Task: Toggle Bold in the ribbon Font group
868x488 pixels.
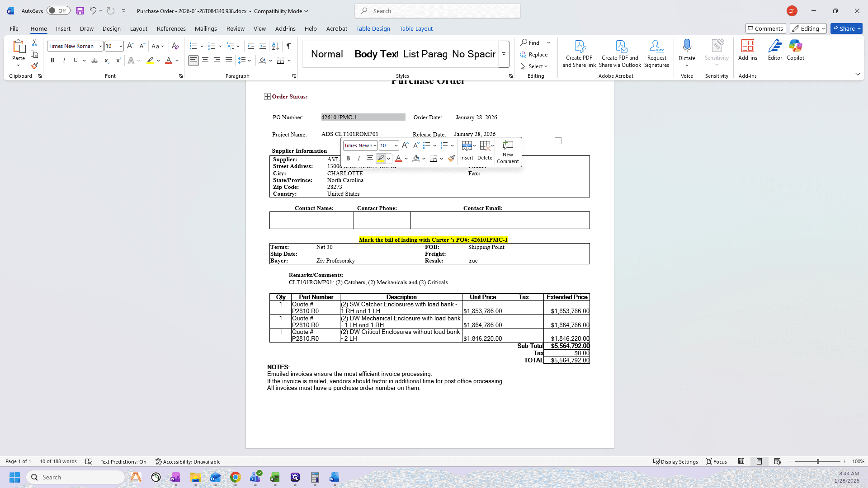Action: tap(52, 61)
